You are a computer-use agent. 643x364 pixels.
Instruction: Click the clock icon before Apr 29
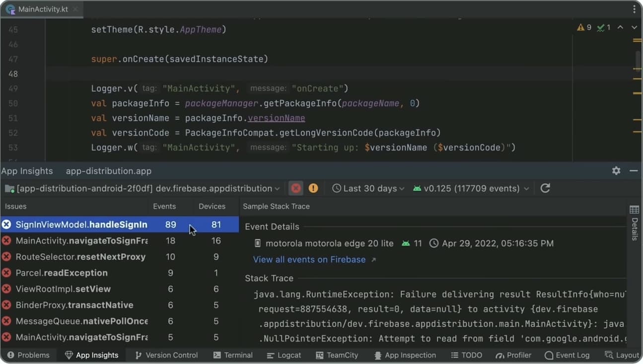tap(433, 243)
